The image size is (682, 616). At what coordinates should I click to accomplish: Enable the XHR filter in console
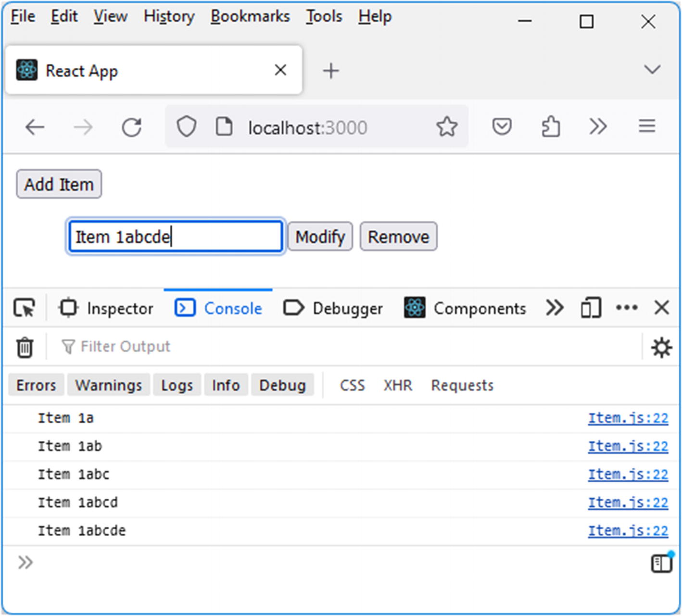click(398, 385)
